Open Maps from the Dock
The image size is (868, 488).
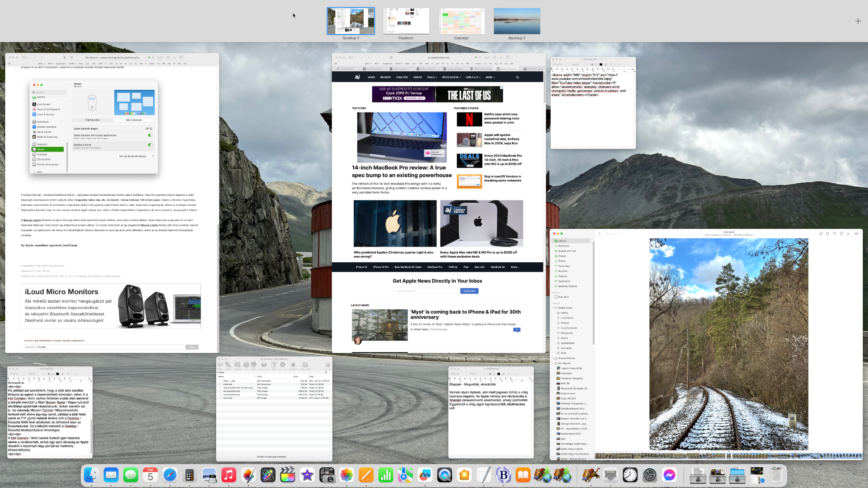click(x=405, y=475)
